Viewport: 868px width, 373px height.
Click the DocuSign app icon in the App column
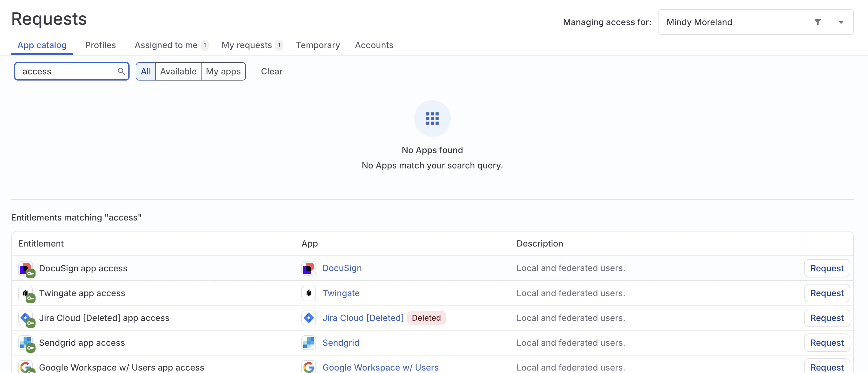[308, 268]
